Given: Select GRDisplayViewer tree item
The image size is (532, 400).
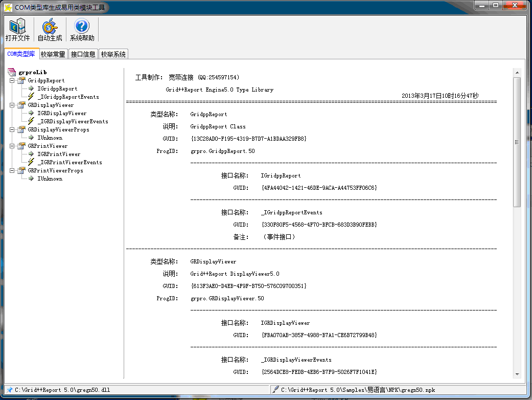Looking at the screenshot, I should [x=51, y=105].
